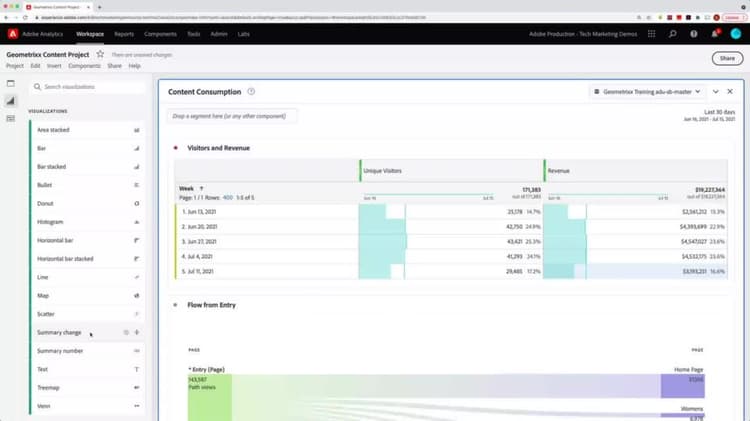Image resolution: width=750 pixels, height=421 pixels.
Task: Open the Components project menu
Action: [84, 66]
